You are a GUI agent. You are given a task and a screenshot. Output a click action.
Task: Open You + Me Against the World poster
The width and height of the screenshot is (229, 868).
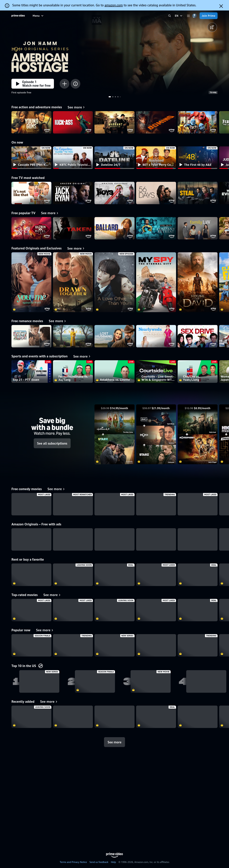(31, 282)
